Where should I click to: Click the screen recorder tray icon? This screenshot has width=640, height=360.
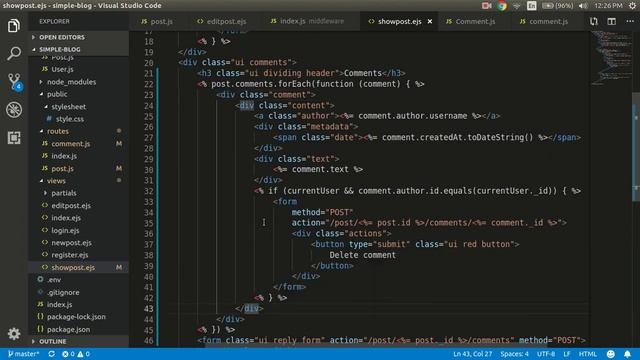(487, 6)
